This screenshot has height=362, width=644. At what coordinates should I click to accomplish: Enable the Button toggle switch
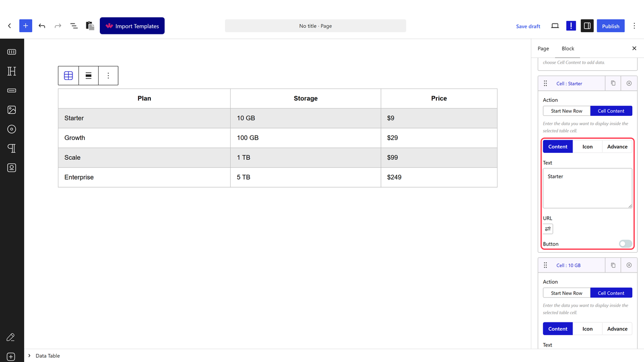click(x=625, y=243)
